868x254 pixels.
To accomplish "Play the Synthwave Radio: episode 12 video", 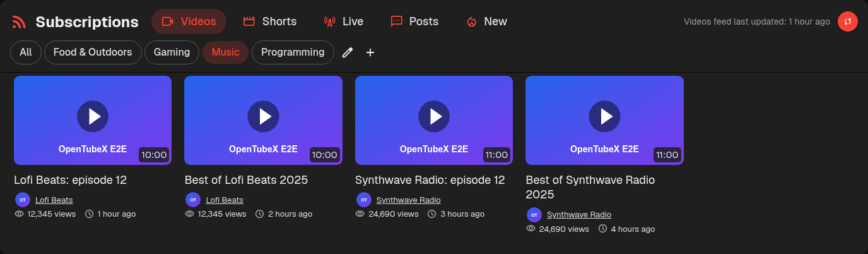I will (434, 120).
